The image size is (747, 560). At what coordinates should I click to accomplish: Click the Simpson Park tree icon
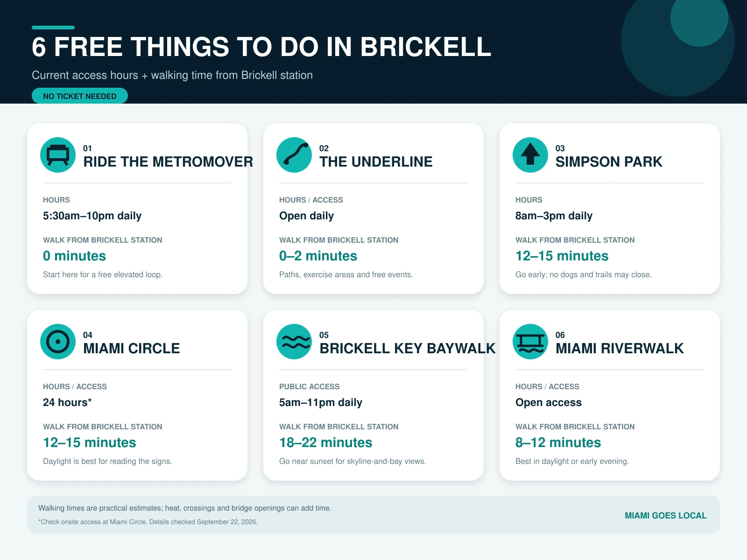(x=530, y=155)
